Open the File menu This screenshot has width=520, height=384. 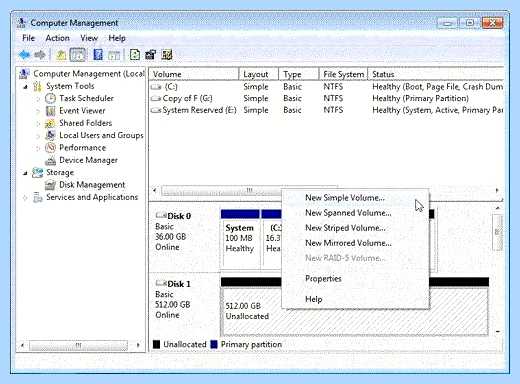pyautogui.click(x=28, y=38)
